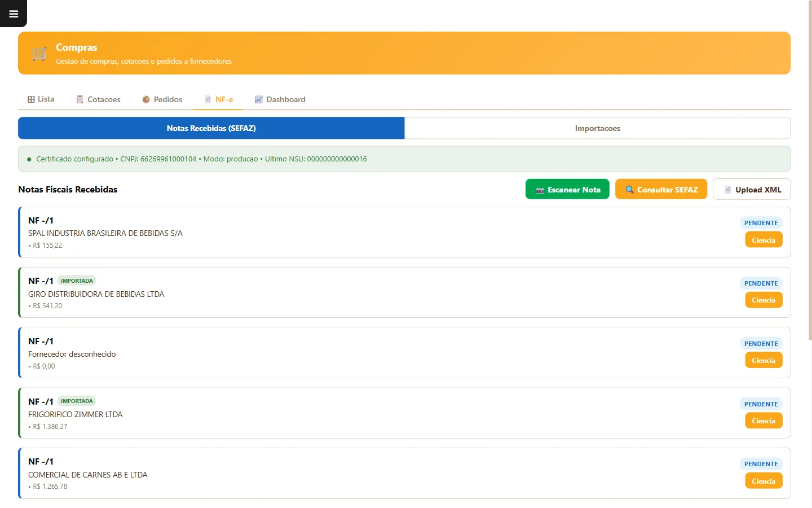This screenshot has width=812, height=508.
Task: Switch to the Importacoes tab
Action: click(598, 128)
